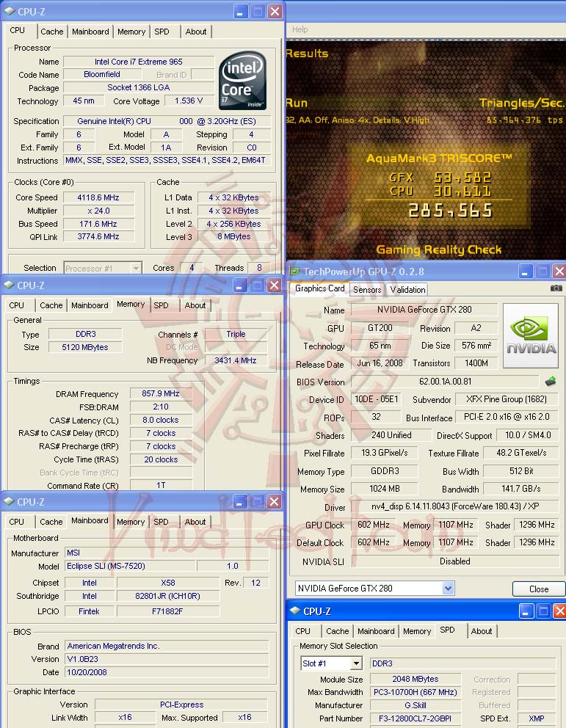The image size is (566, 728).
Task: Open SPD tab in Memory CPU-Z window
Action: (x=161, y=305)
